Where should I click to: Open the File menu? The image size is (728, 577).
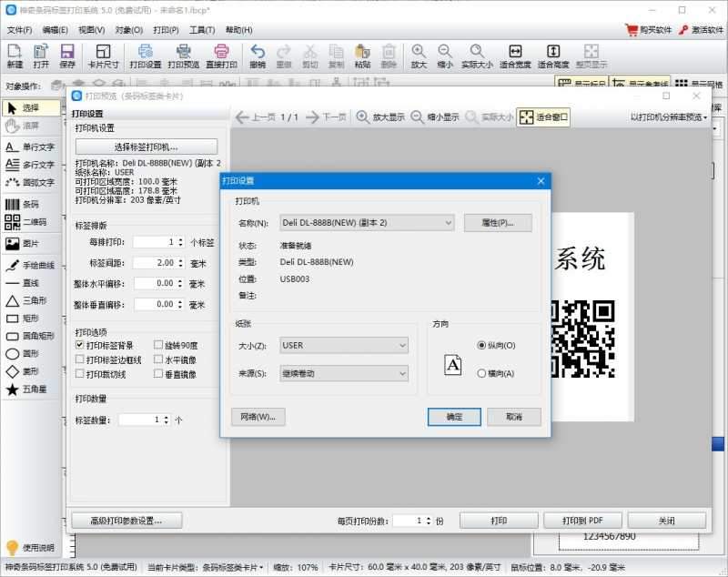(x=19, y=30)
